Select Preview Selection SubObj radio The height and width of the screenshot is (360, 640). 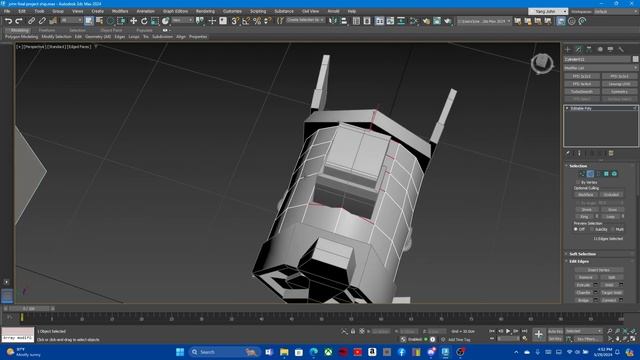(x=592, y=229)
